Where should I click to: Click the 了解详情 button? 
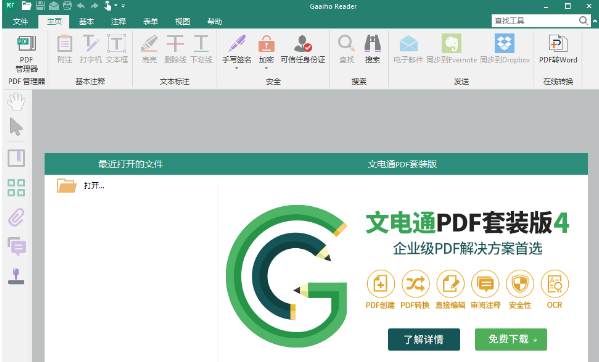pyautogui.click(x=424, y=339)
